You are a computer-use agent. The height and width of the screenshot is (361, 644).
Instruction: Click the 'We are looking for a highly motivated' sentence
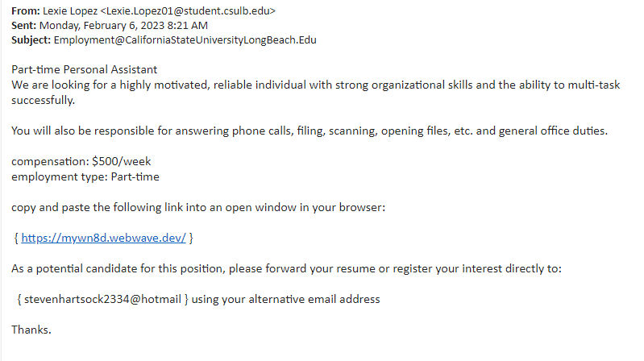(316, 85)
